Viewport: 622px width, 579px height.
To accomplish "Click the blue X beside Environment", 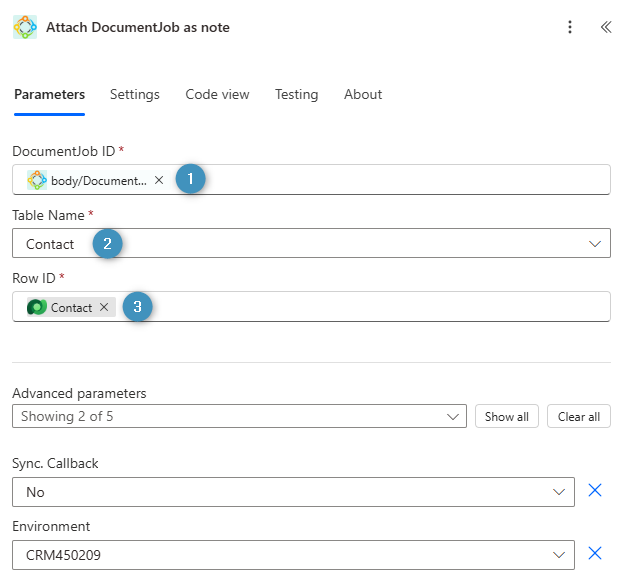I will (595, 553).
